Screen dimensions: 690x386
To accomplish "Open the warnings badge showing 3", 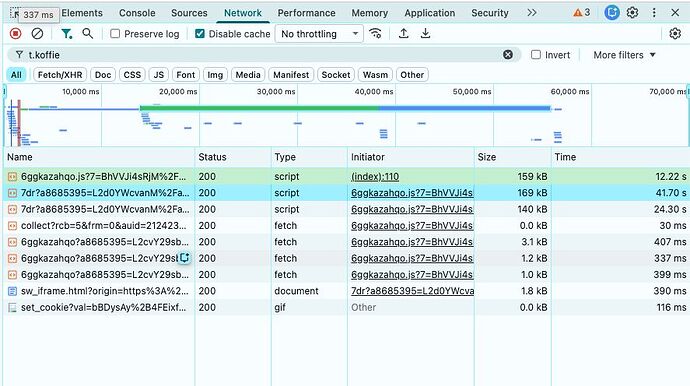I will 581,13.
